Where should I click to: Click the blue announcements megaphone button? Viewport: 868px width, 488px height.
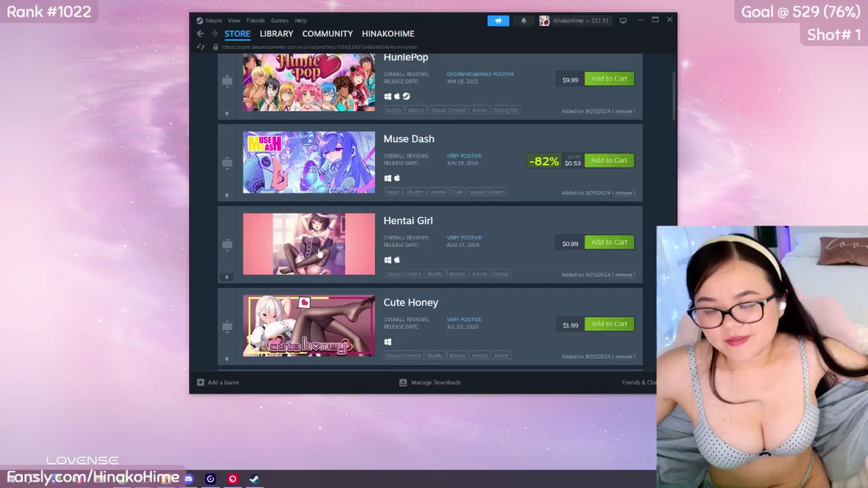(498, 21)
